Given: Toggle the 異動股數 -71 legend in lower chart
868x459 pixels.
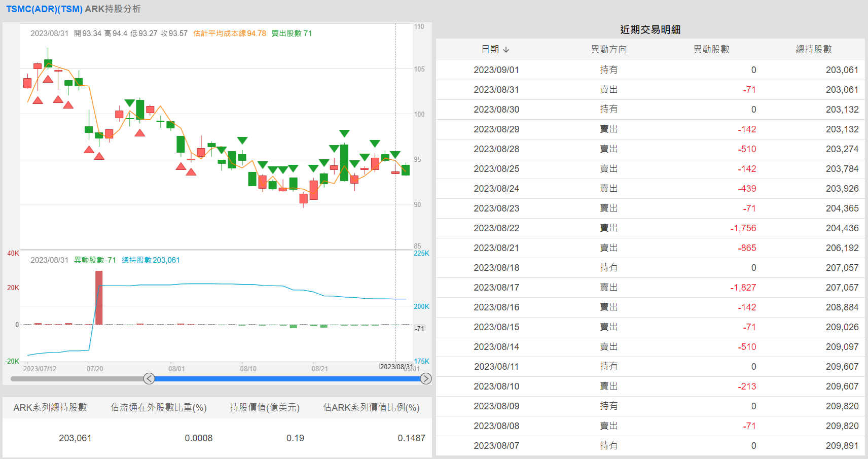Looking at the screenshot, I should [x=96, y=260].
